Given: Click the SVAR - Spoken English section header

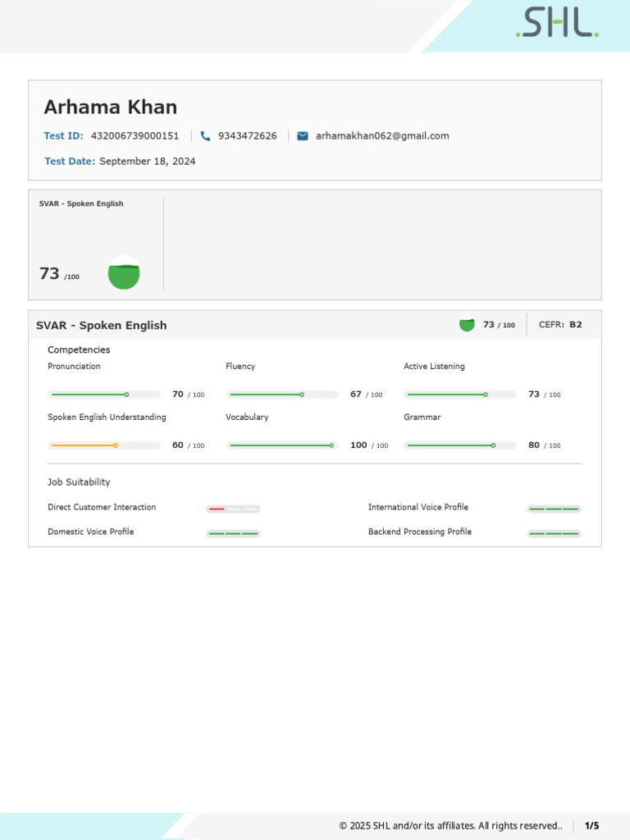Looking at the screenshot, I should click(102, 326).
